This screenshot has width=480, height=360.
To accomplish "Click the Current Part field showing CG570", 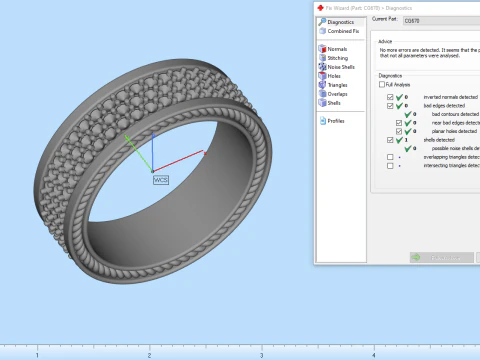I will click(442, 21).
